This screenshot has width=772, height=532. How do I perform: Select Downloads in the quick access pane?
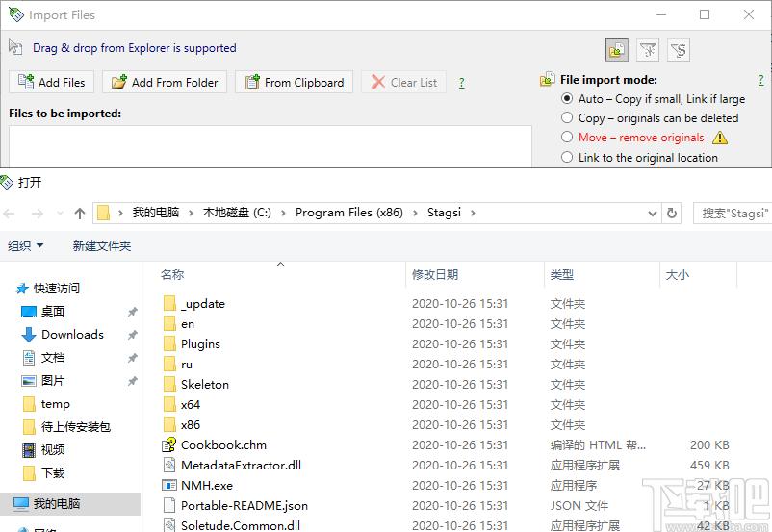pos(72,335)
